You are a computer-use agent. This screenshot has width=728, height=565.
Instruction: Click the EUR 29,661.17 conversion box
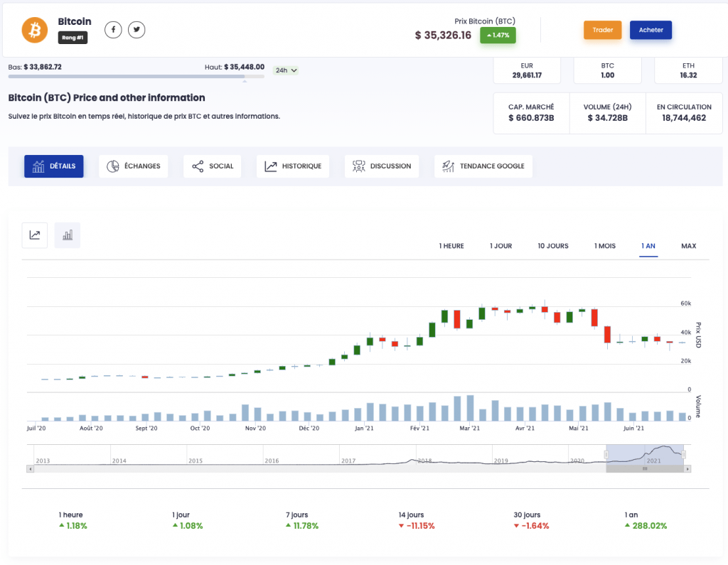pos(527,70)
